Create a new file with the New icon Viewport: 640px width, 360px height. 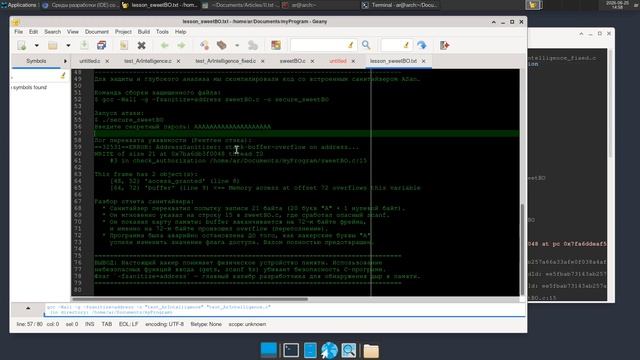(x=22, y=45)
